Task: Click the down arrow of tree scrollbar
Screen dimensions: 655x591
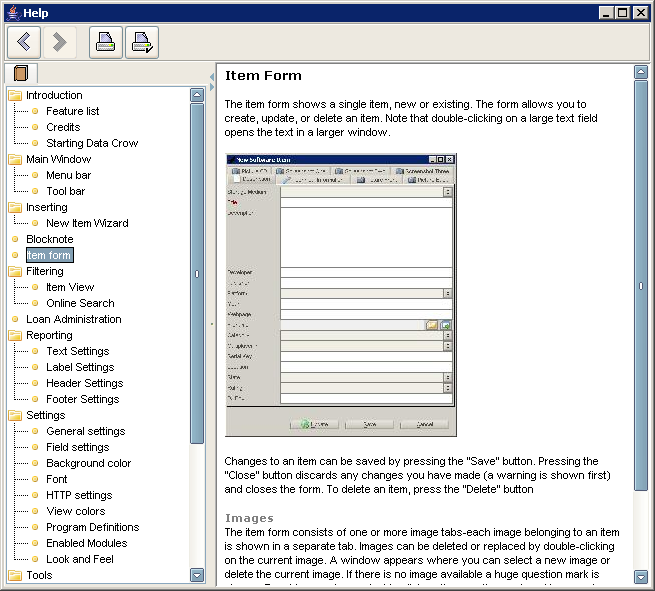Action: 197,575
